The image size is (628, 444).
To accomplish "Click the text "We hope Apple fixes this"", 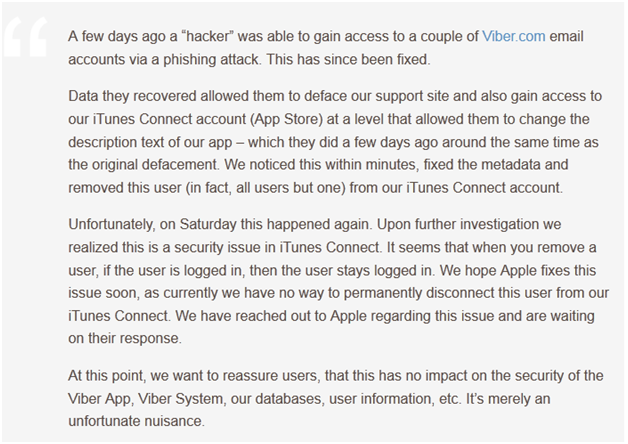I will click(518, 271).
